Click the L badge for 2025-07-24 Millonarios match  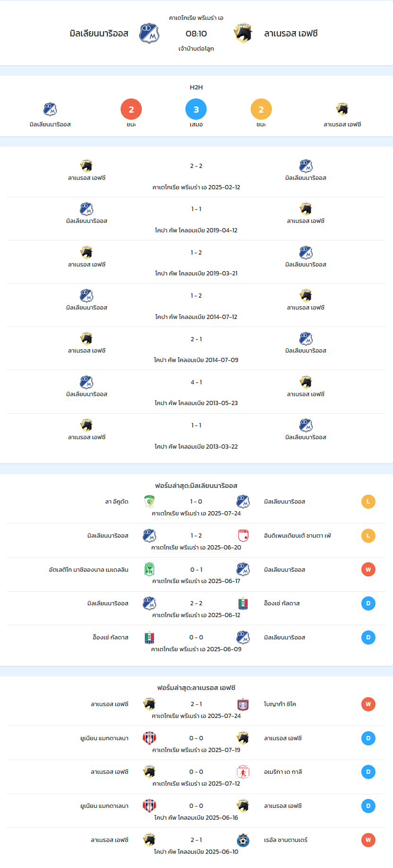click(x=368, y=502)
